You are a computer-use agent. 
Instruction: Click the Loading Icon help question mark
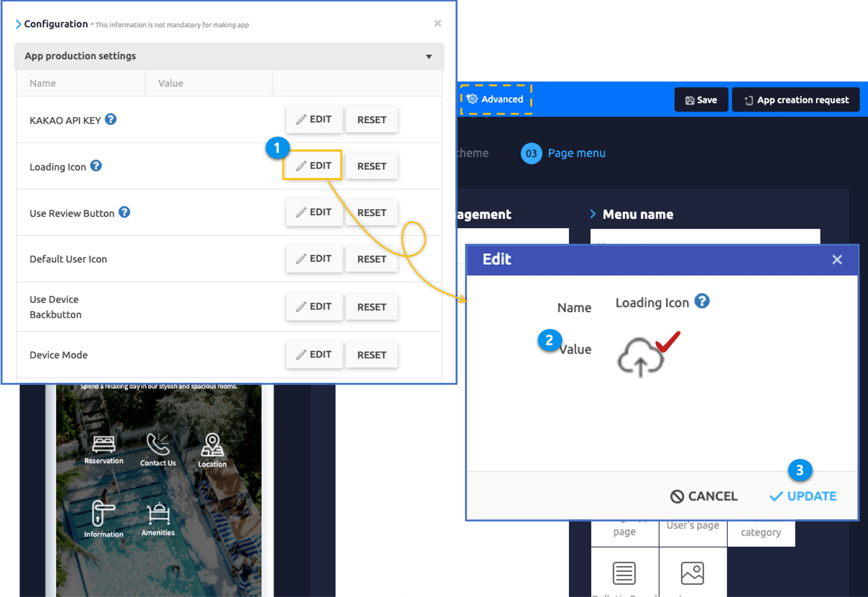click(x=96, y=166)
